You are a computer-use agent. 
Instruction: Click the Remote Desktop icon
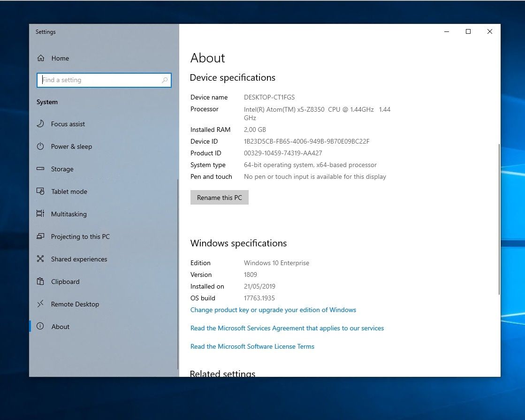(x=40, y=304)
